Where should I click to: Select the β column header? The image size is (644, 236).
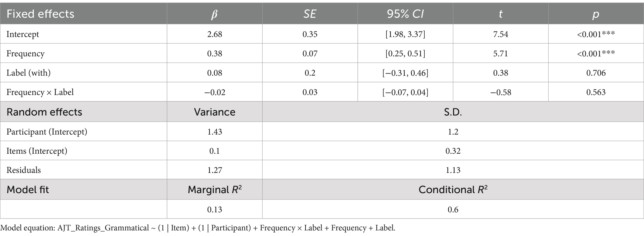pyautogui.click(x=214, y=14)
